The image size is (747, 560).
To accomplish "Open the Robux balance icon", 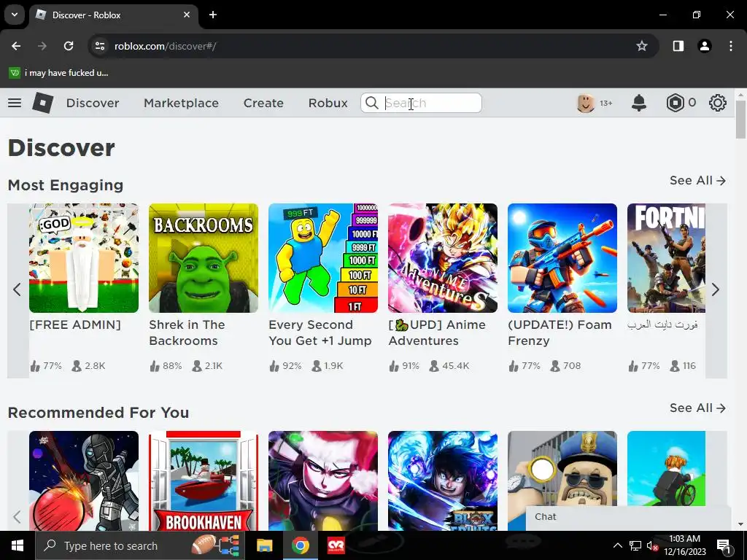I will tap(675, 103).
